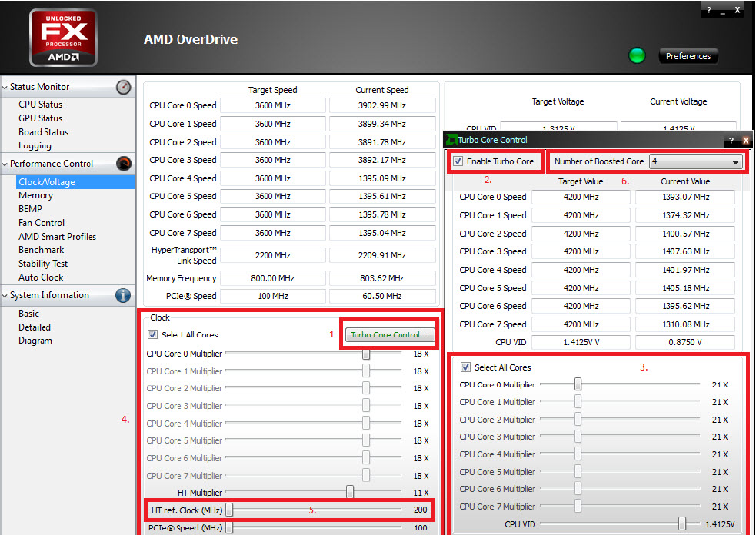Open Fan Control

click(42, 223)
